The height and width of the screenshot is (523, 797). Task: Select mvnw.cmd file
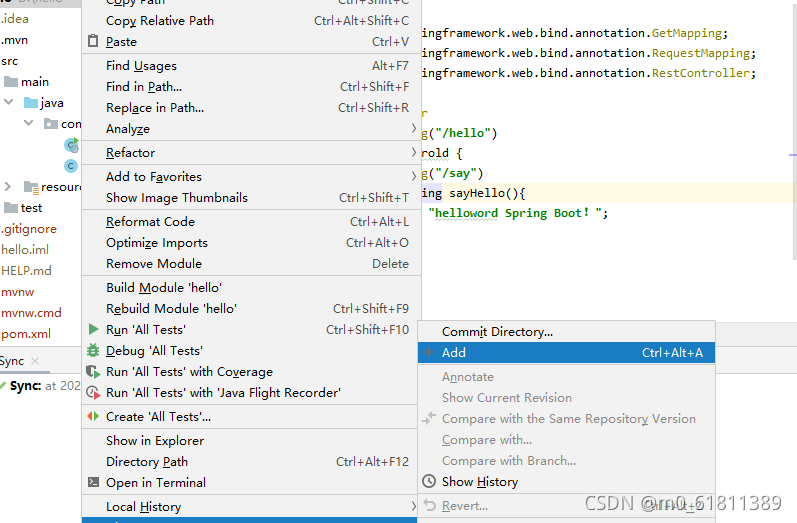(x=31, y=313)
